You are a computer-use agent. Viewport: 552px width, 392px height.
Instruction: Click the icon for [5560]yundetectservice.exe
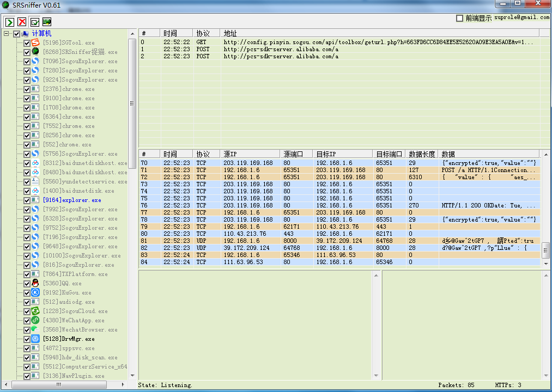point(35,182)
